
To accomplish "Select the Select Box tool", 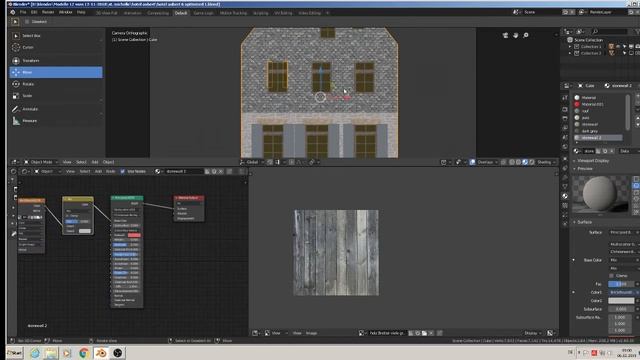I will [56, 36].
